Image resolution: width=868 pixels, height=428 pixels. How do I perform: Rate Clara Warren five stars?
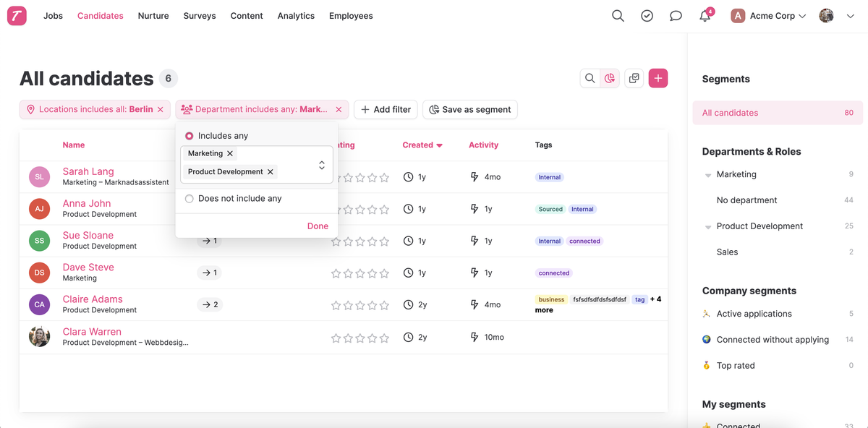tap(384, 338)
